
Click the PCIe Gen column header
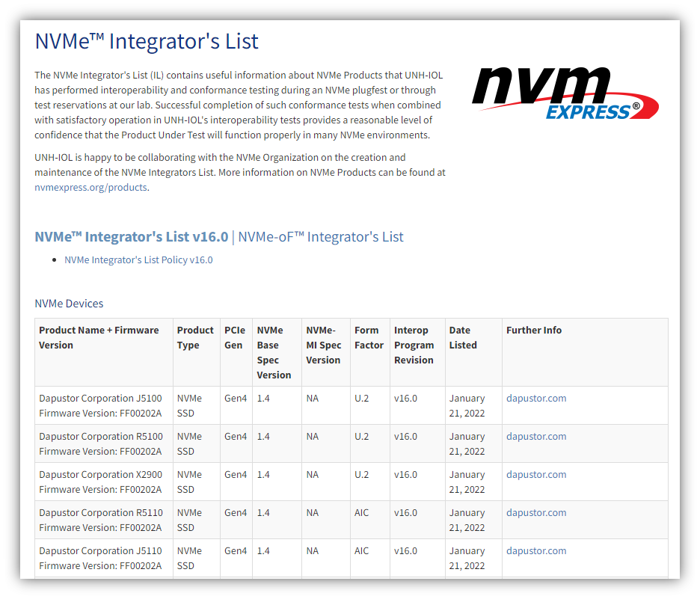[x=236, y=352]
